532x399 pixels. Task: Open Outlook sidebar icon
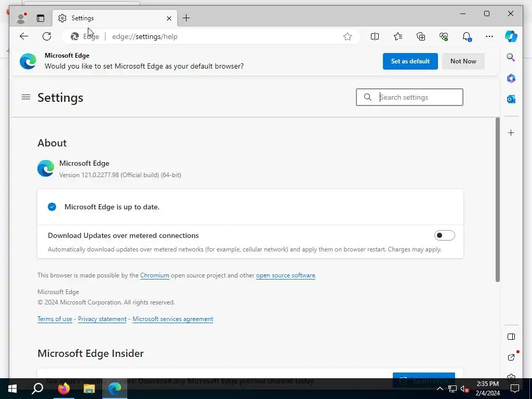(511, 99)
